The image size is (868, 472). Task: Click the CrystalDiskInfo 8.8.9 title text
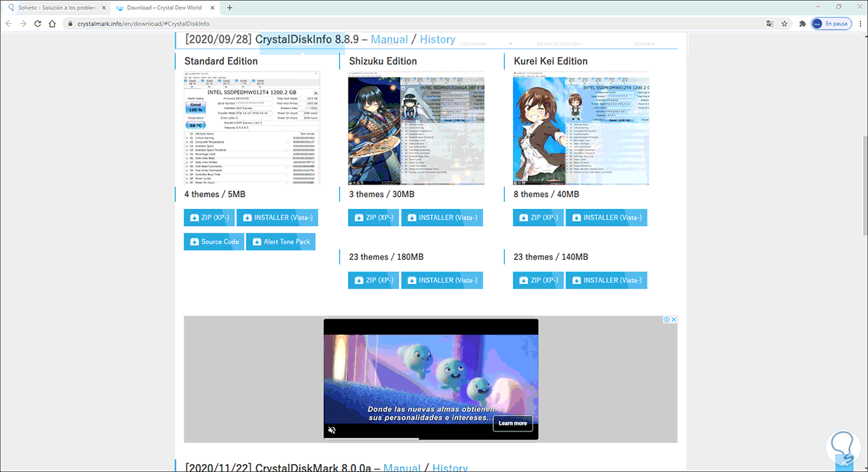307,39
